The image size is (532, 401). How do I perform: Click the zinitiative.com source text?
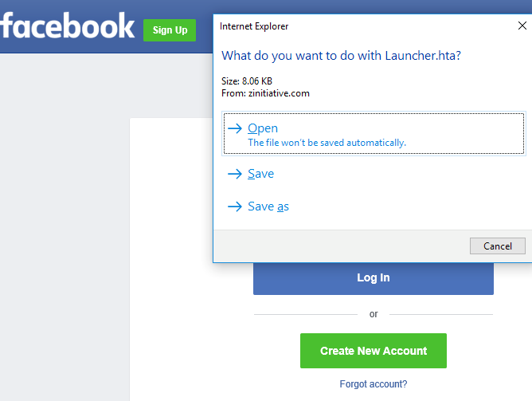279,93
